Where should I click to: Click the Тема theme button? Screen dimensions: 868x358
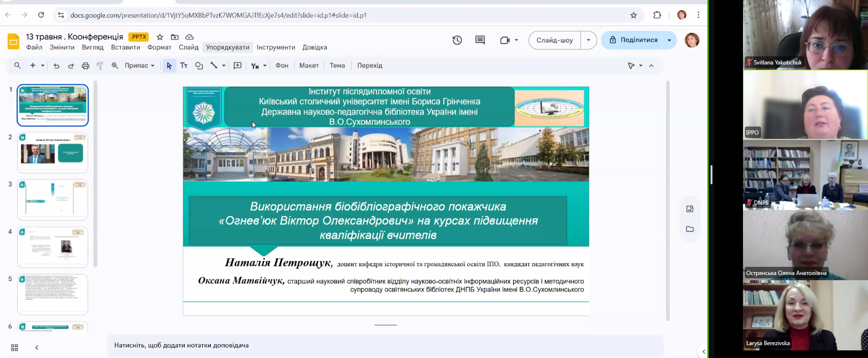(x=337, y=65)
